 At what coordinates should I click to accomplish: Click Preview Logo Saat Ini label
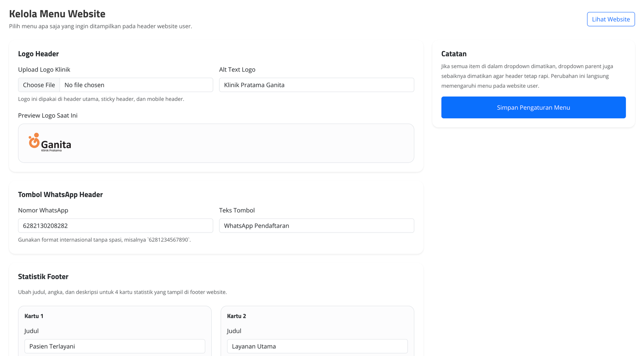point(47,115)
